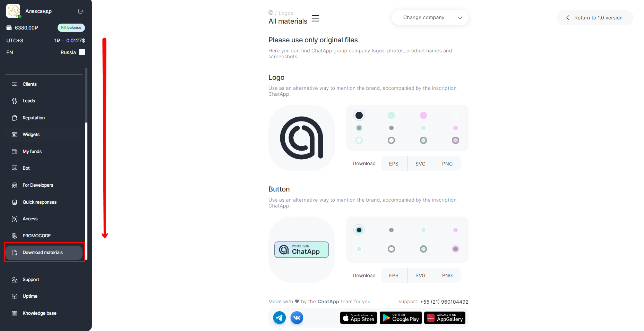Select the first button style radio option
644x331 pixels.
coord(359,230)
